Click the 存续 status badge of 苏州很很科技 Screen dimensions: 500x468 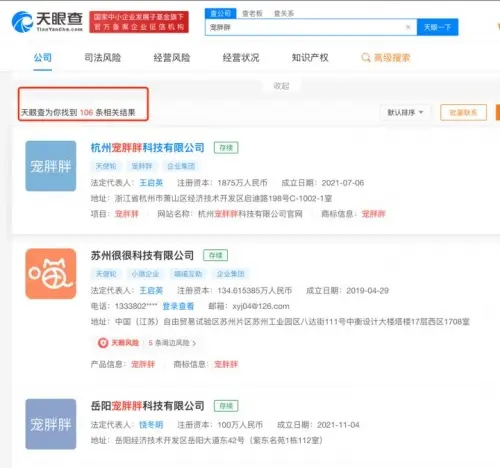216,255
